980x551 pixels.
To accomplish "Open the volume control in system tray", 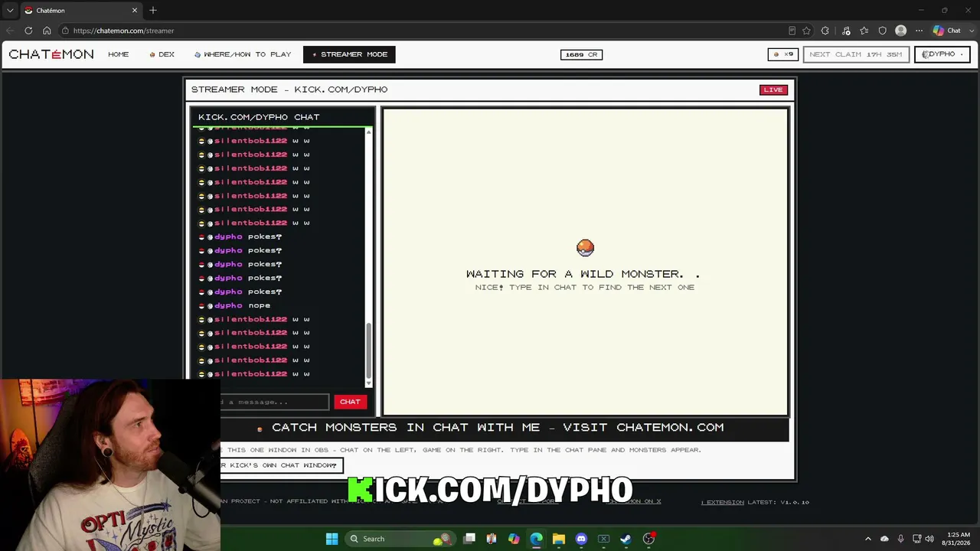I will (x=929, y=539).
